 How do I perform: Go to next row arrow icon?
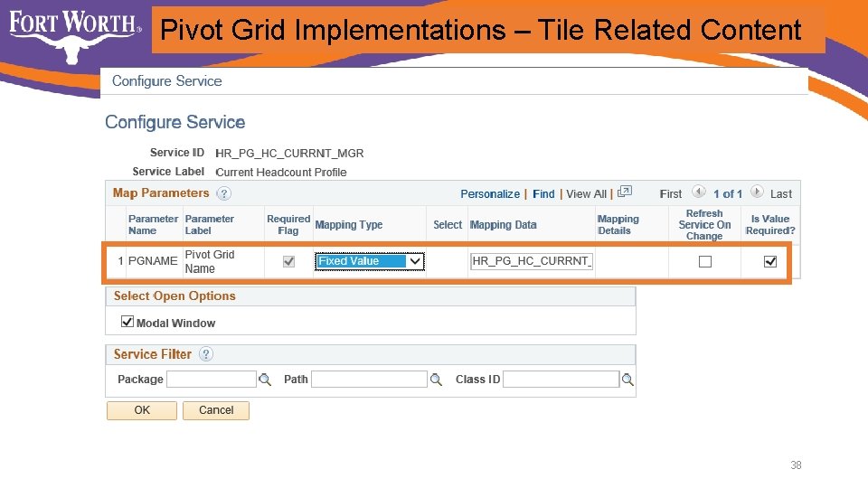click(757, 192)
